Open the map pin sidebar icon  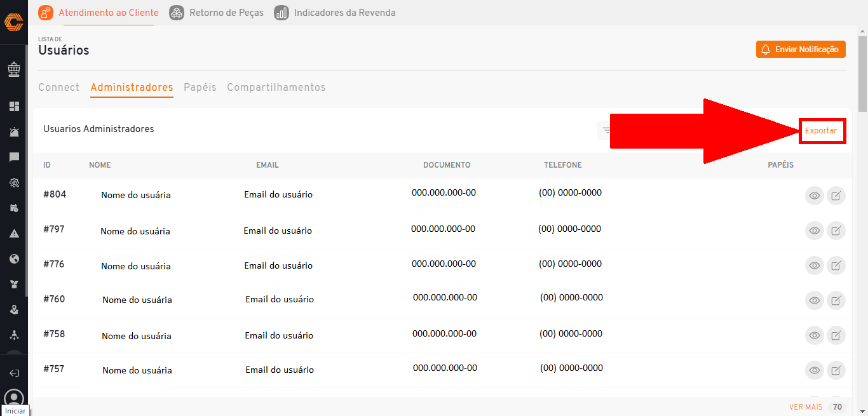click(14, 310)
